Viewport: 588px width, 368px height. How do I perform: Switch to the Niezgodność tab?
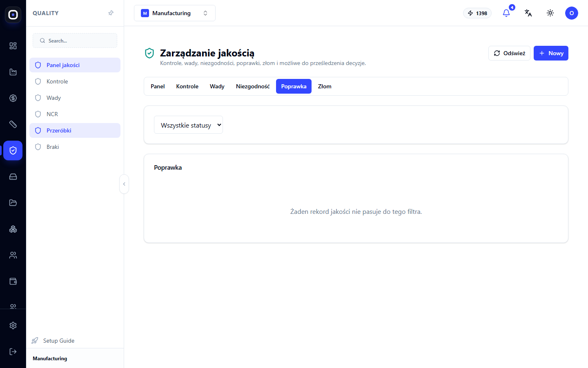pyautogui.click(x=253, y=86)
